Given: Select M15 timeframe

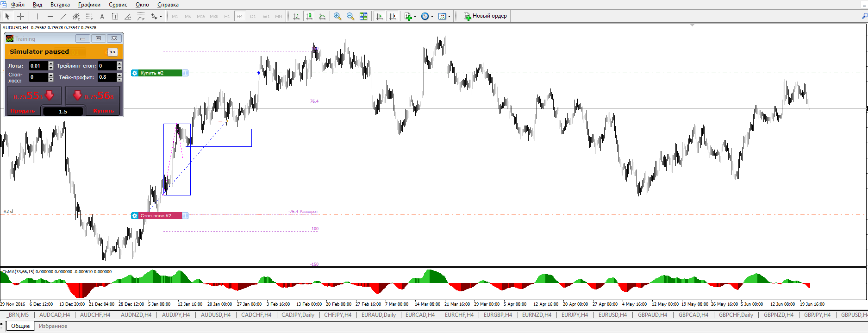Looking at the screenshot, I should click(201, 16).
